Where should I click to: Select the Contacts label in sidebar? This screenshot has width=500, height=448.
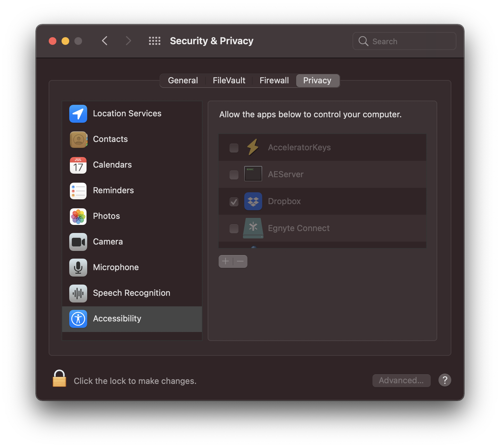[110, 139]
